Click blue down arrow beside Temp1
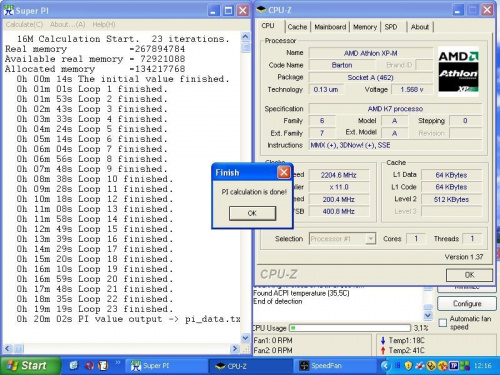500x375 pixels. pos(383,340)
